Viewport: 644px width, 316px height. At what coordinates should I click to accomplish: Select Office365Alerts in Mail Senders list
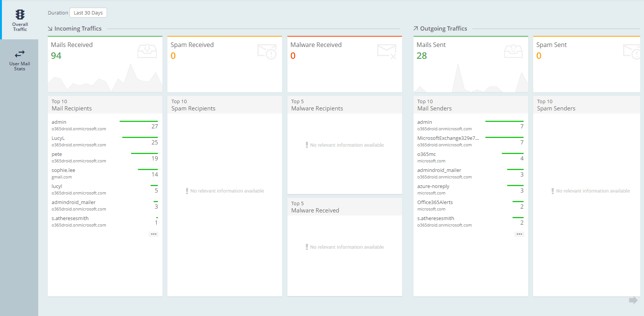point(435,203)
